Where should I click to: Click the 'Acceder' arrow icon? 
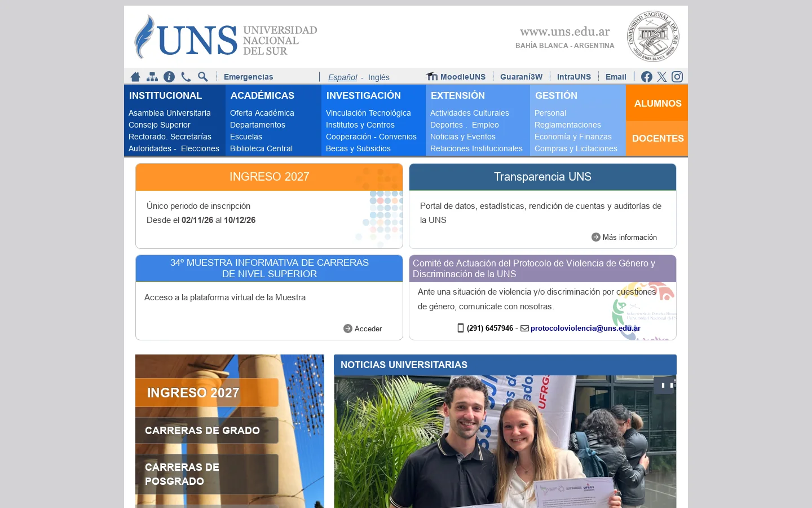(348, 329)
